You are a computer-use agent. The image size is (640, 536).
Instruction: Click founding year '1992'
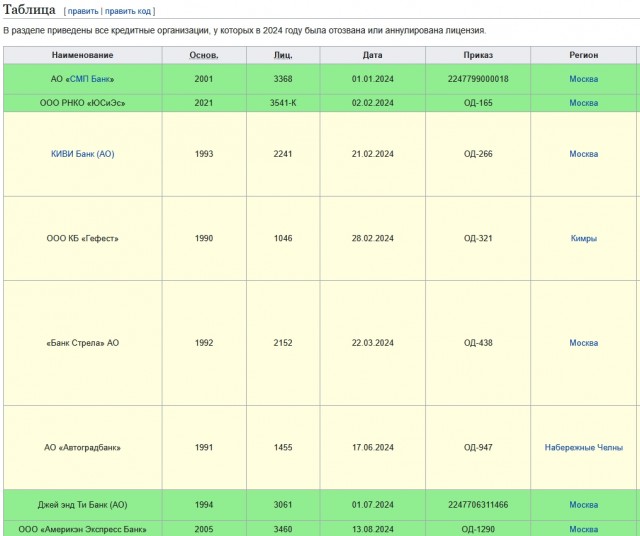(204, 343)
